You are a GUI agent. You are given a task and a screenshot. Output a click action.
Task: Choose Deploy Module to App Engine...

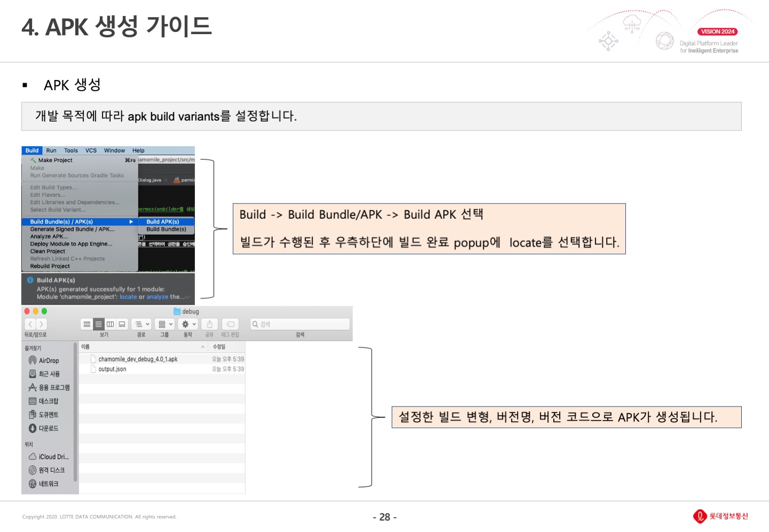(80, 244)
